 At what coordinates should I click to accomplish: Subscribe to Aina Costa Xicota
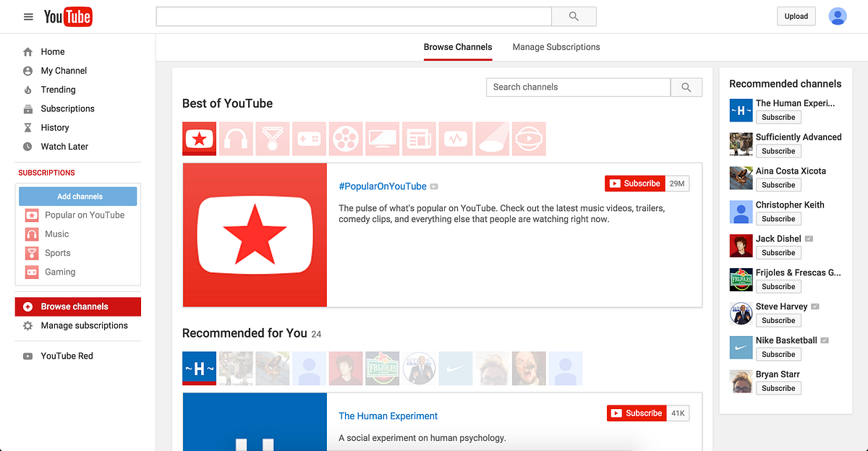click(x=778, y=185)
